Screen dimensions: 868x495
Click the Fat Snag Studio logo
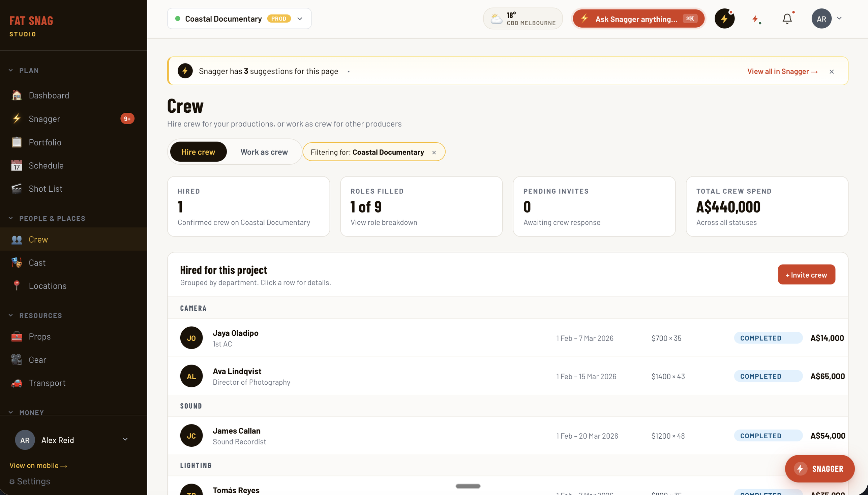(x=31, y=26)
